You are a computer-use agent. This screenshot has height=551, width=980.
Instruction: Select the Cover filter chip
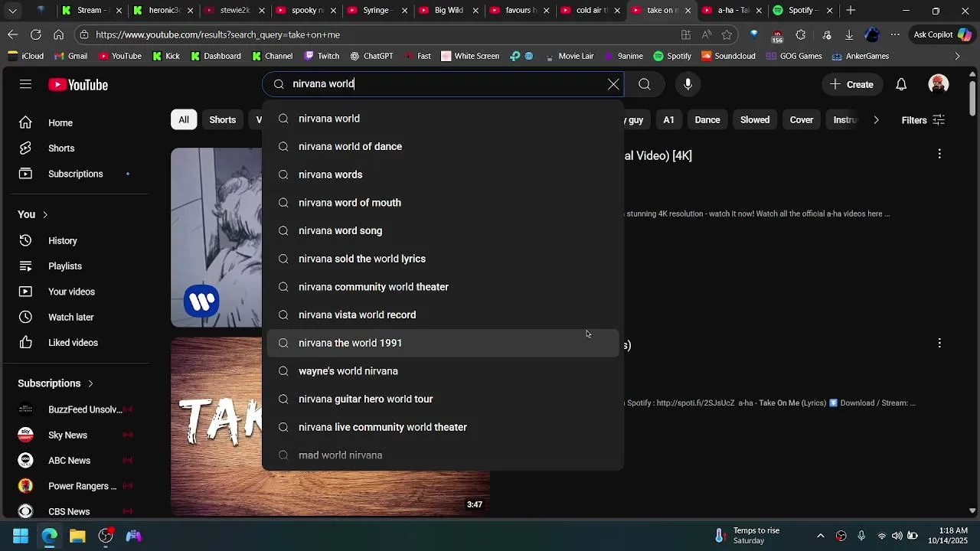point(802,120)
